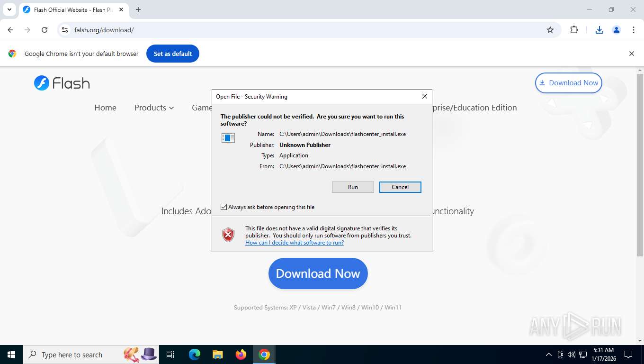Image resolution: width=644 pixels, height=364 pixels.
Task: Click the red shield warning icon
Action: [x=228, y=235]
